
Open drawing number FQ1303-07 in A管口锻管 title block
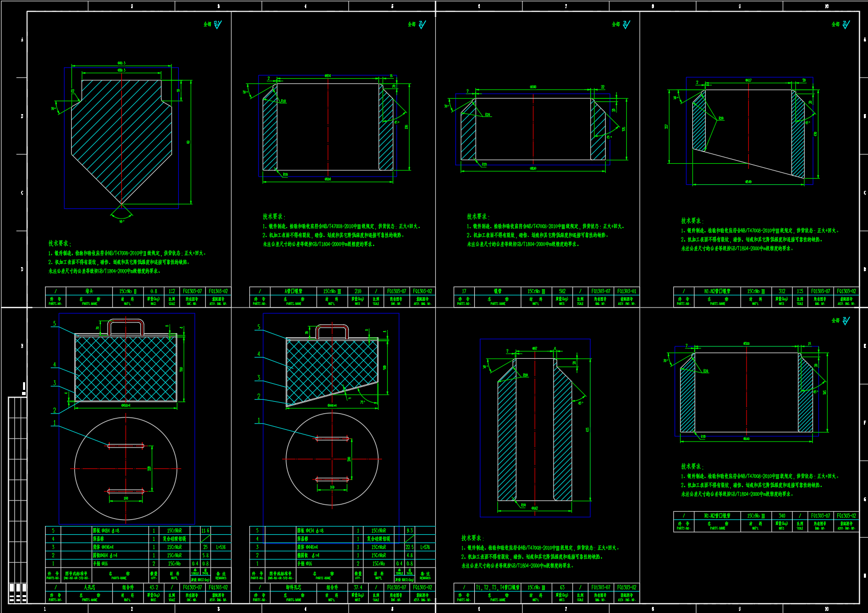[x=396, y=291]
